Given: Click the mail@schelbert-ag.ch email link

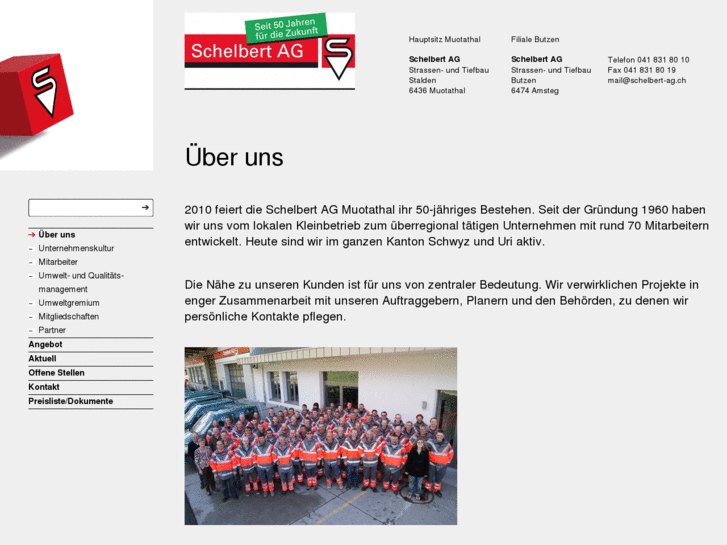Looking at the screenshot, I should [x=647, y=80].
